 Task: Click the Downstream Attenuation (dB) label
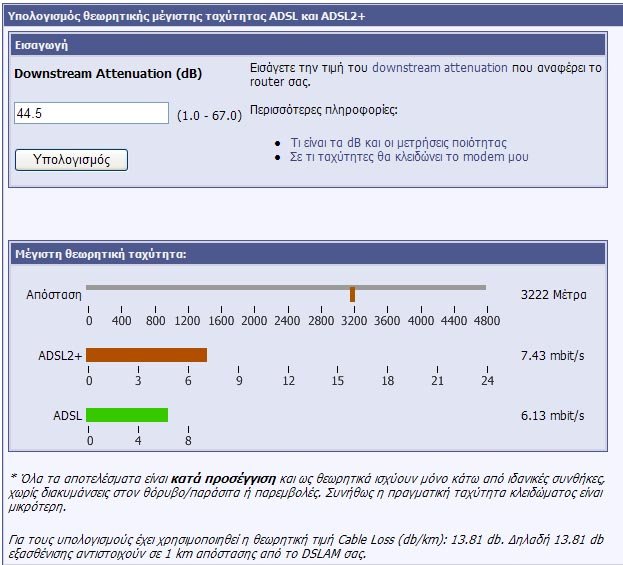pos(108,74)
